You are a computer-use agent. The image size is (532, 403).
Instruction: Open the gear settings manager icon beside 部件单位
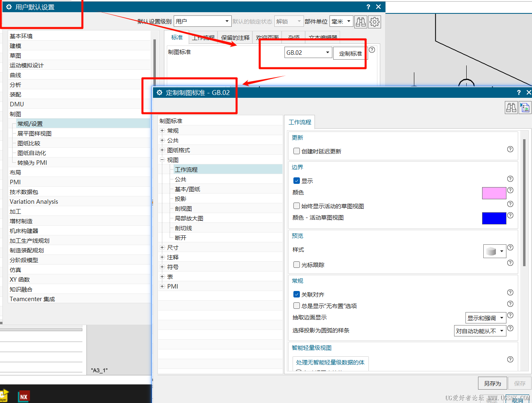pyautogui.click(x=375, y=22)
